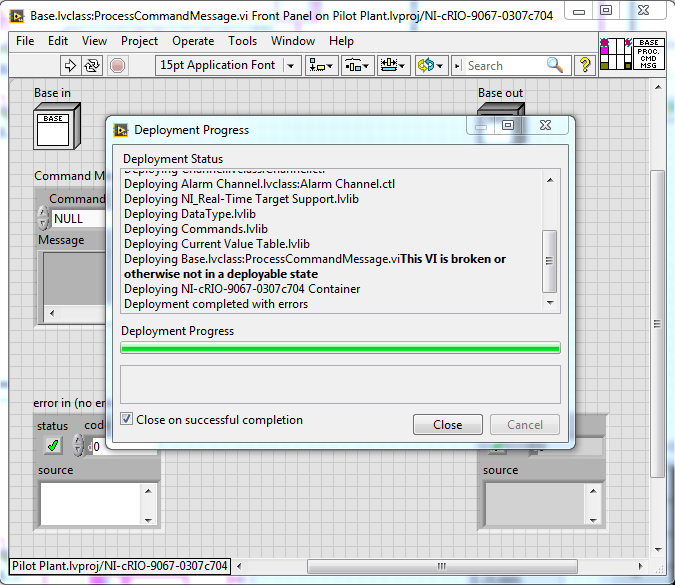Click 'Deploying DataType.lvlib' line

(190, 214)
